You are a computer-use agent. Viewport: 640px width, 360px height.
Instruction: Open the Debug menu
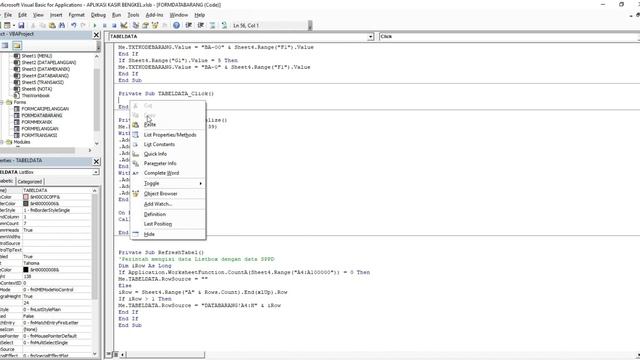98,15
